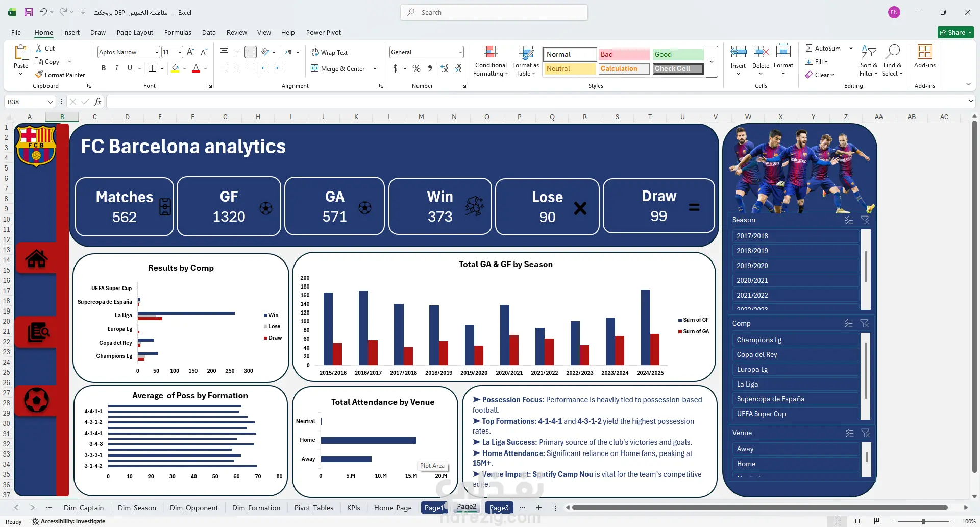Click the Increase Font Size icon
This screenshot has width=980, height=527.
(x=190, y=52)
